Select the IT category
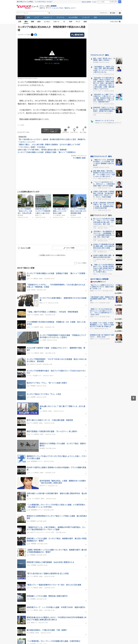 tap(64, 21)
